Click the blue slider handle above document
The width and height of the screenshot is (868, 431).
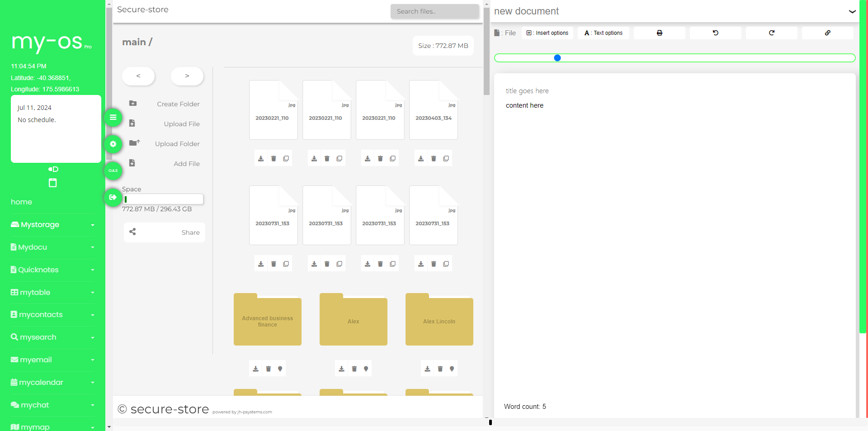pyautogui.click(x=557, y=58)
